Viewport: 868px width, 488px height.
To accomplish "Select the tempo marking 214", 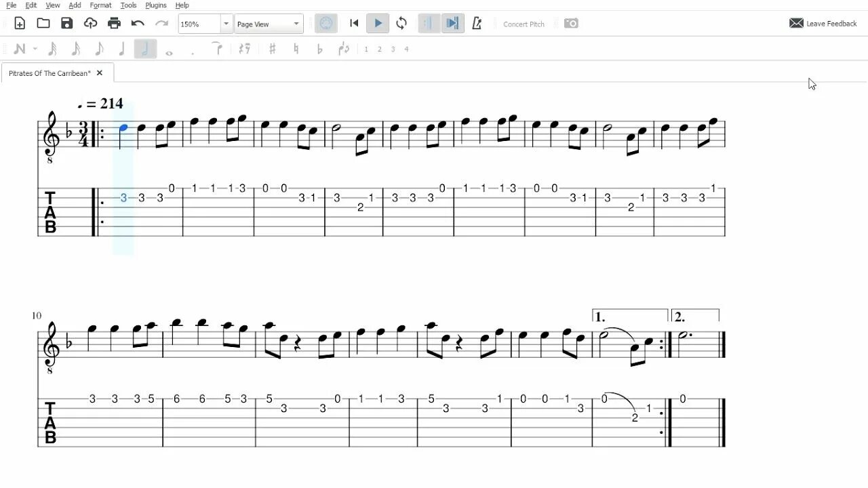I will [100, 104].
